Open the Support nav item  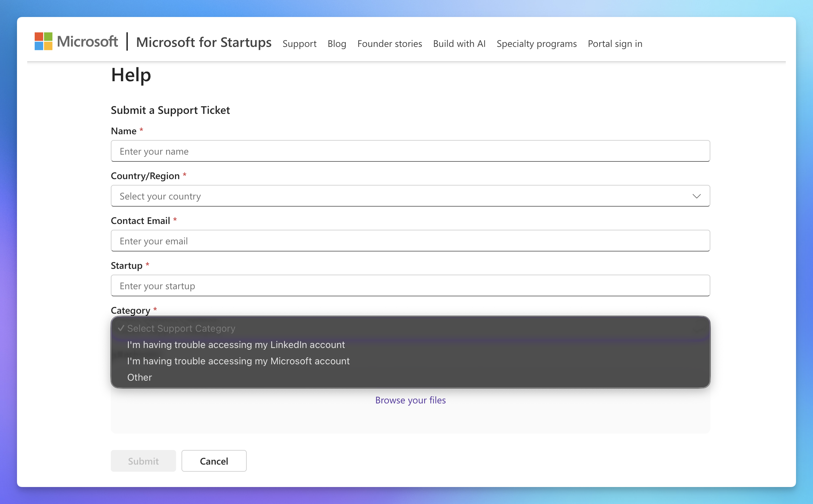click(x=299, y=44)
